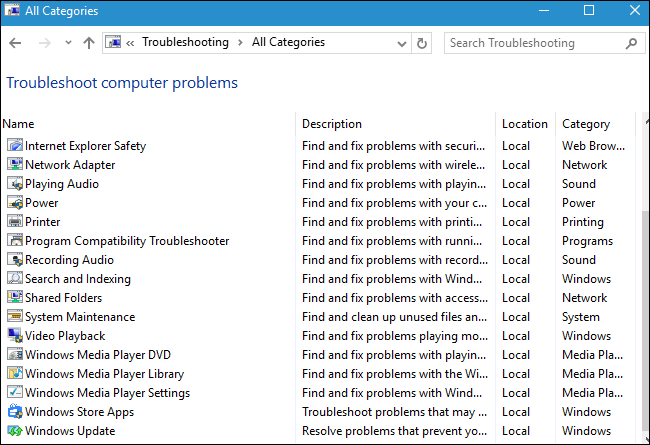Click the Video Playback icon
Screen dimensions: 650x445
(14, 336)
